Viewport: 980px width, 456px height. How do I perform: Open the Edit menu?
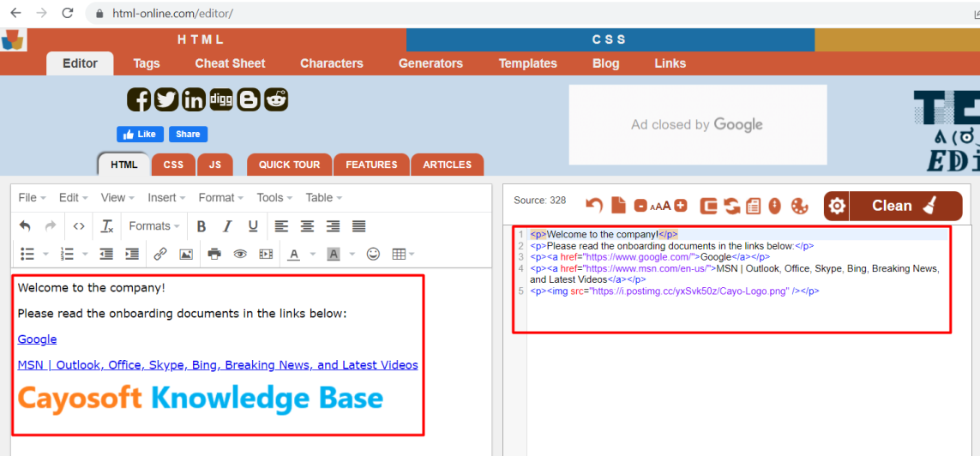pyautogui.click(x=73, y=197)
